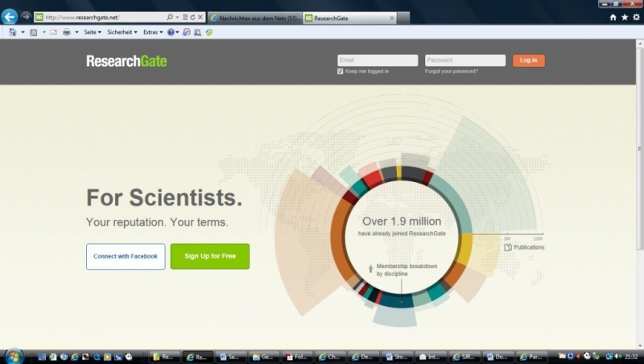The width and height of the screenshot is (644, 364).
Task: Open the browser Home icon at top right
Action: coord(613,17)
